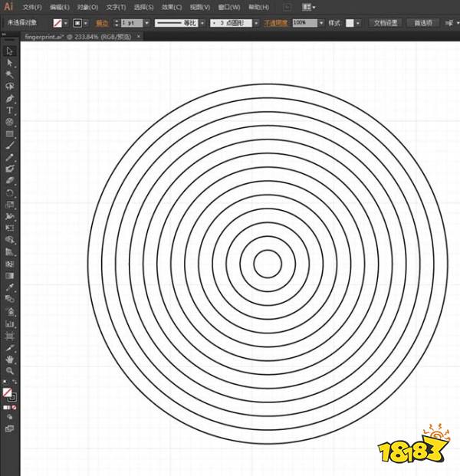Select the Paintbrush tool
460x476 pixels.
click(10, 145)
